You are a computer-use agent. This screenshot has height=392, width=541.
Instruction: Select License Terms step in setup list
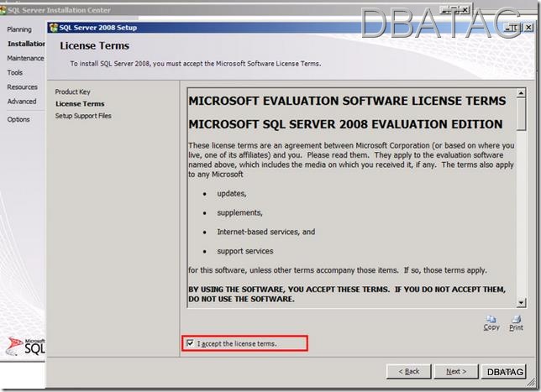click(80, 104)
